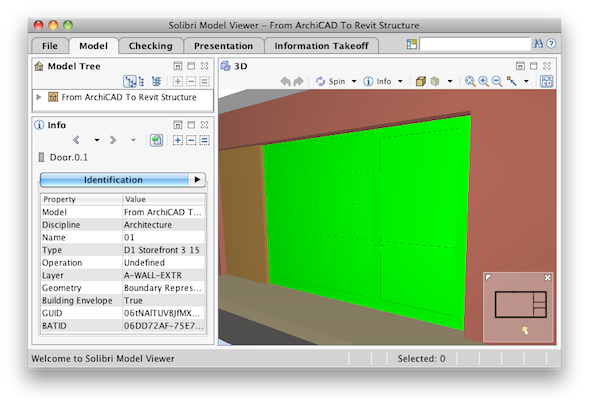
Task: Dock the Model Tree panel with its first icon
Action: (x=178, y=66)
